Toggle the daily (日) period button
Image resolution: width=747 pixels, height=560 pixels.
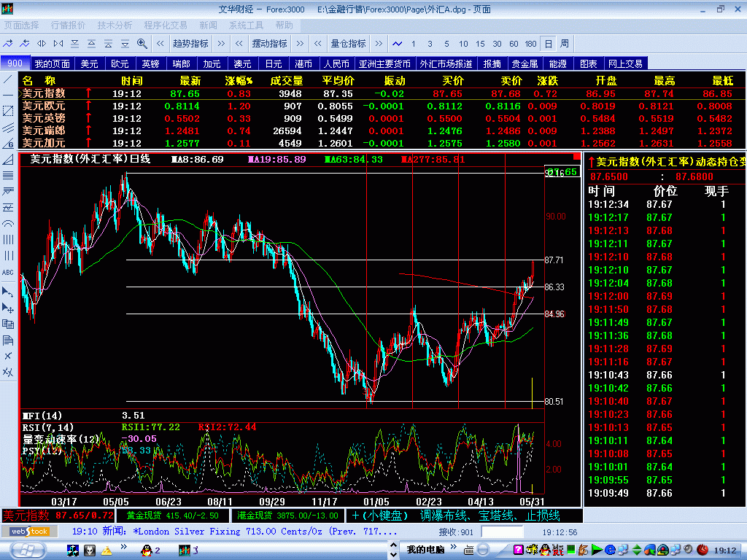click(x=548, y=44)
